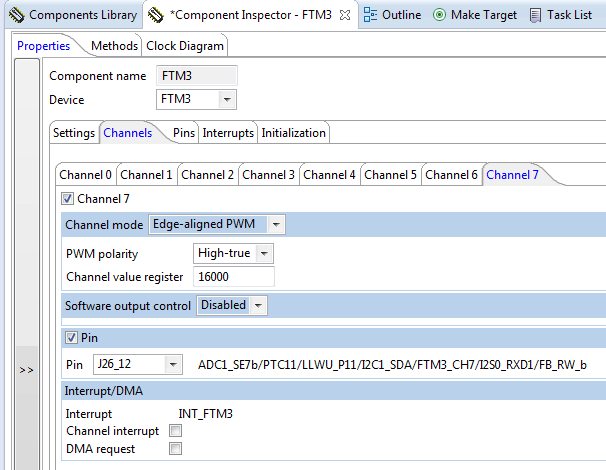Click the ADC1_SE7b/PTC11 pin signal description
This screenshot has width=606, height=470.
tap(392, 365)
